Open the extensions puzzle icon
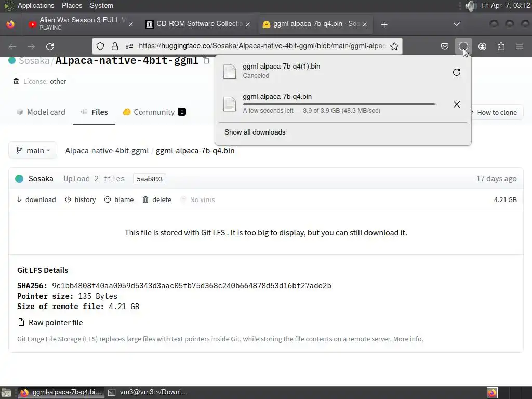 (501, 46)
